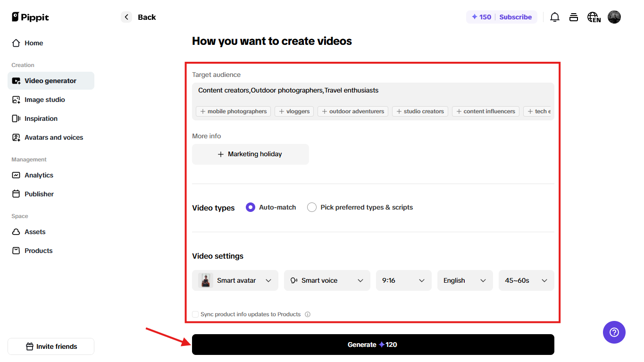Click the Generate button
This screenshot has width=644, height=362.
373,344
